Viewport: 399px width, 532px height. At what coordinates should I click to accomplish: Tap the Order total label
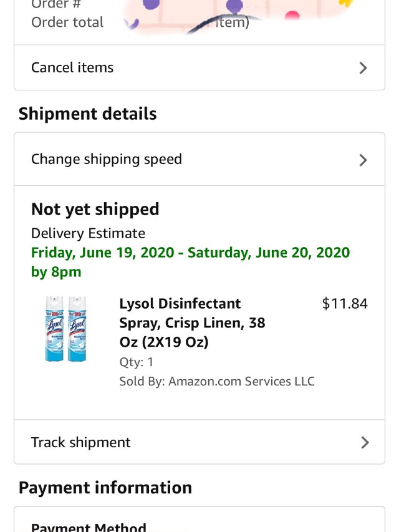click(67, 22)
